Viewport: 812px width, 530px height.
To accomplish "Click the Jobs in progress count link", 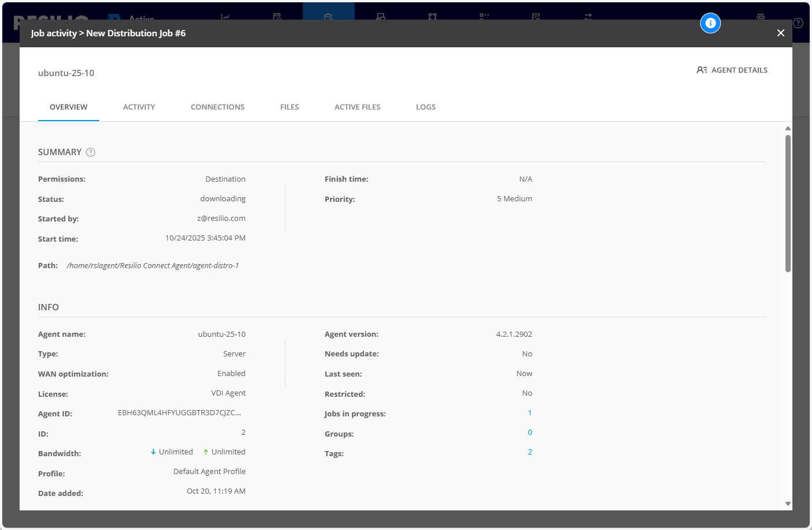I will point(529,413).
